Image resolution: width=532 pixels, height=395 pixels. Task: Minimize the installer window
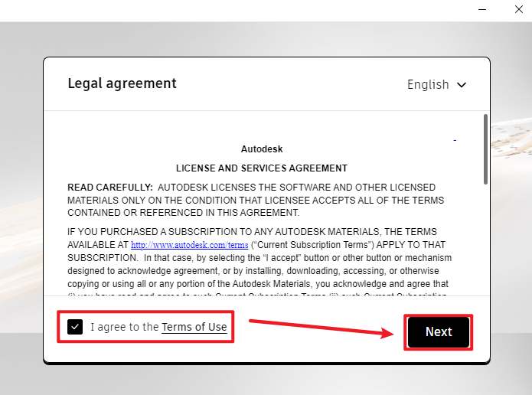482,9
